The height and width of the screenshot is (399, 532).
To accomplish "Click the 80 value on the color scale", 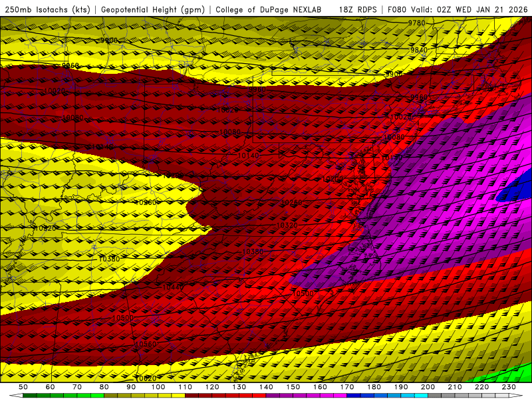I will pyautogui.click(x=104, y=387).
